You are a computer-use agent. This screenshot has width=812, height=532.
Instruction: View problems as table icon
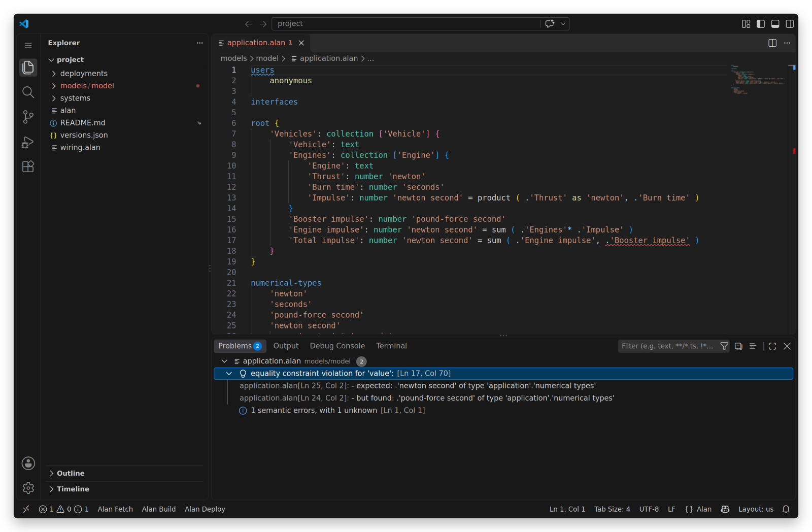(753, 346)
